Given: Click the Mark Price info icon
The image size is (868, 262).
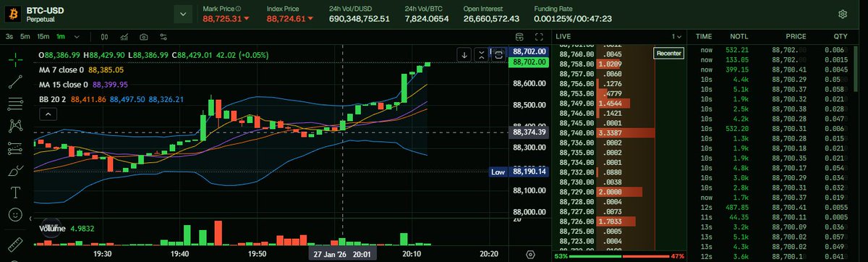Looking at the screenshot, I should coord(238,8).
